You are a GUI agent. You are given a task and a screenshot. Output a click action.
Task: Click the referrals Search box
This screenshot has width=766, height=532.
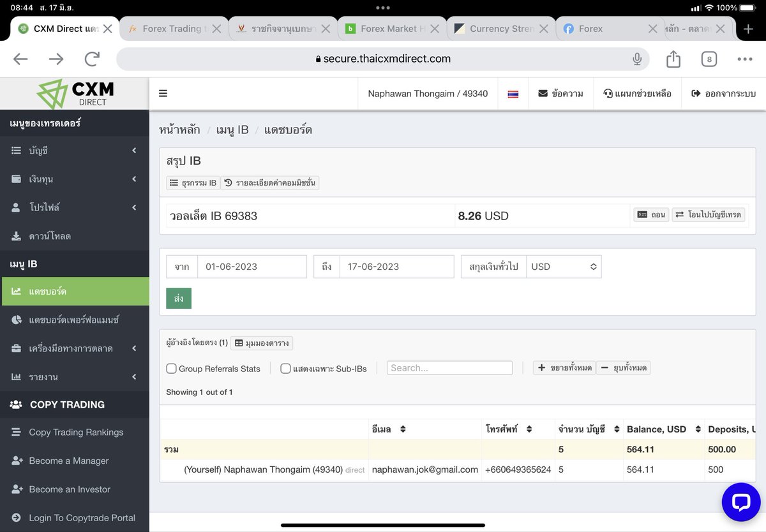[449, 368]
